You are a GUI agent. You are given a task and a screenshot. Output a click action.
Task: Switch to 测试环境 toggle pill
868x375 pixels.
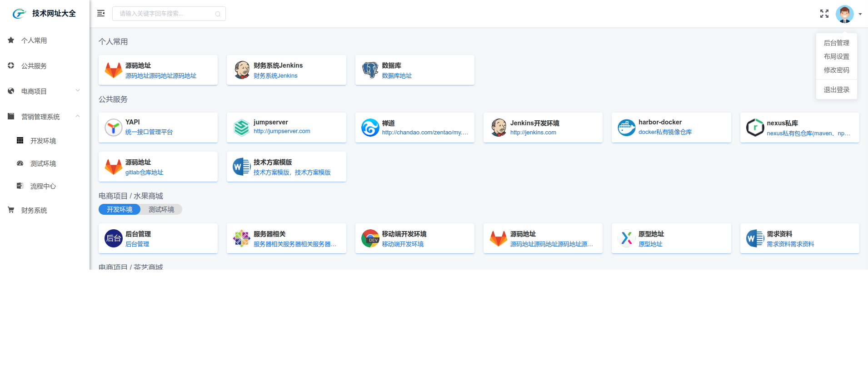click(x=161, y=209)
